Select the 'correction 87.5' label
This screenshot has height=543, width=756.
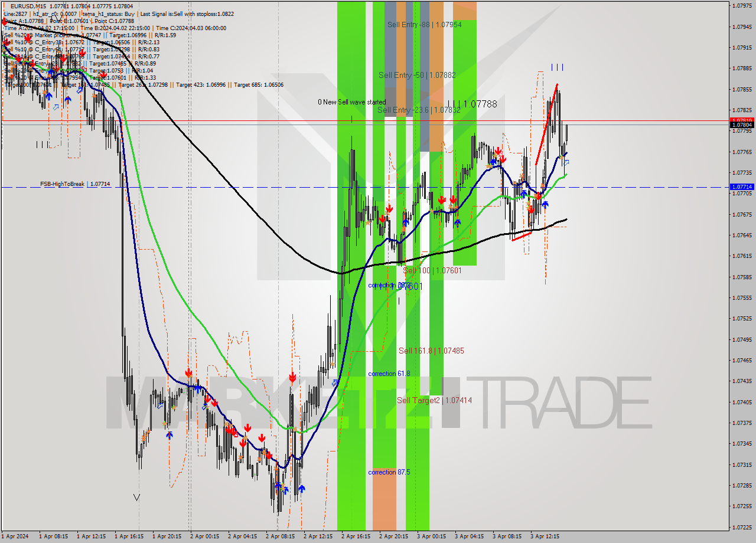[x=389, y=472]
